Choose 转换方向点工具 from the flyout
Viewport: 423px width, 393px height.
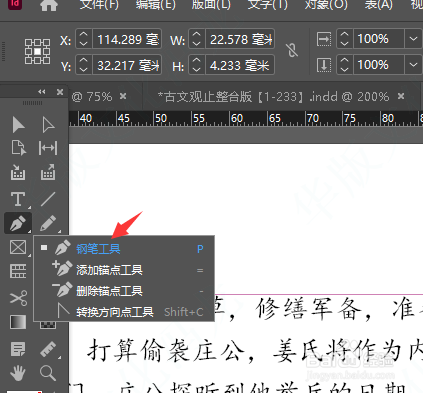coord(124,312)
